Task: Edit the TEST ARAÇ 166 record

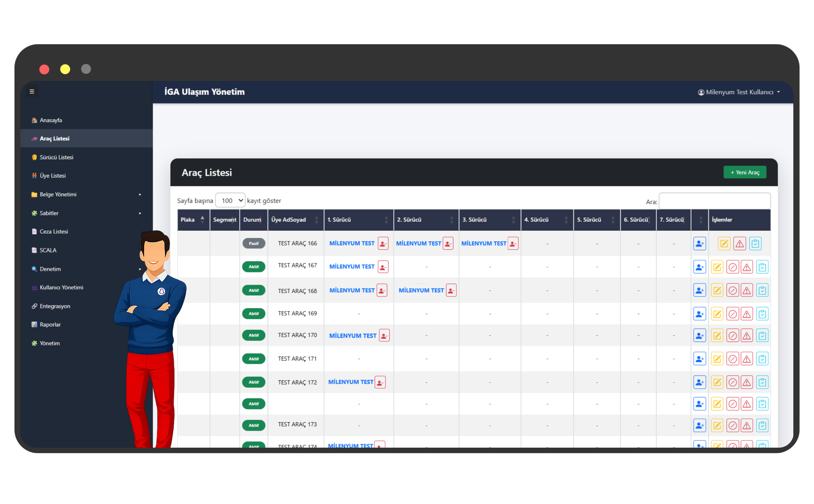Action: [x=724, y=244]
